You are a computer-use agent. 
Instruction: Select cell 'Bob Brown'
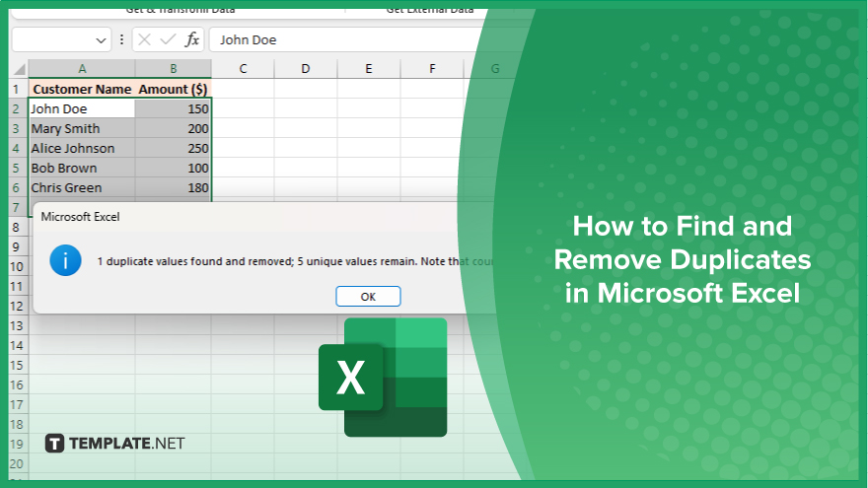coord(82,169)
